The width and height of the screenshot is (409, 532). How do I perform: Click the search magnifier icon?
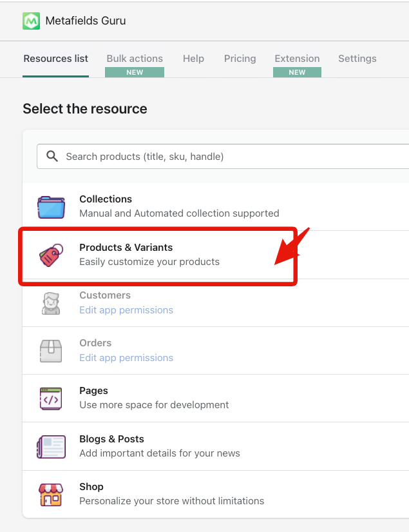tap(52, 157)
